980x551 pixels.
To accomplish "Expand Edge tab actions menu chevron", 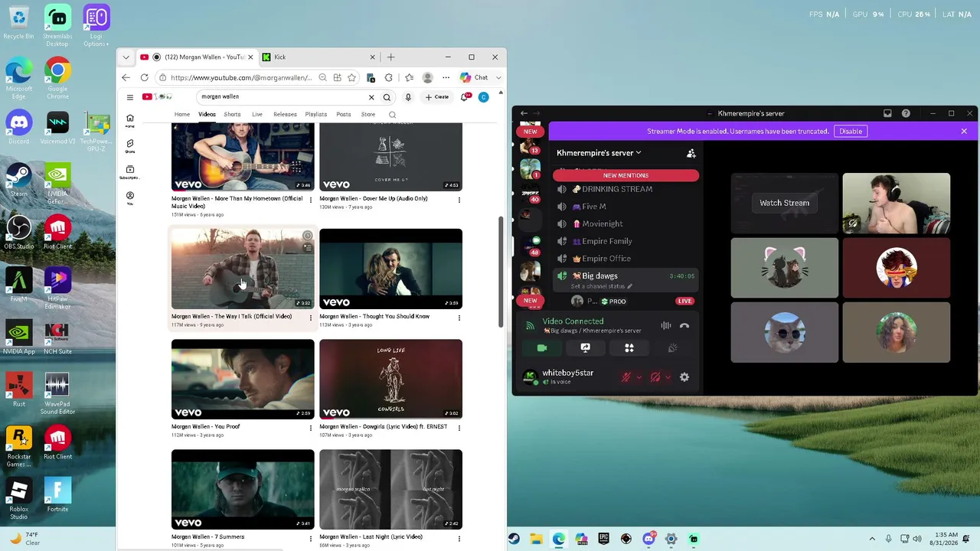I will click(126, 57).
